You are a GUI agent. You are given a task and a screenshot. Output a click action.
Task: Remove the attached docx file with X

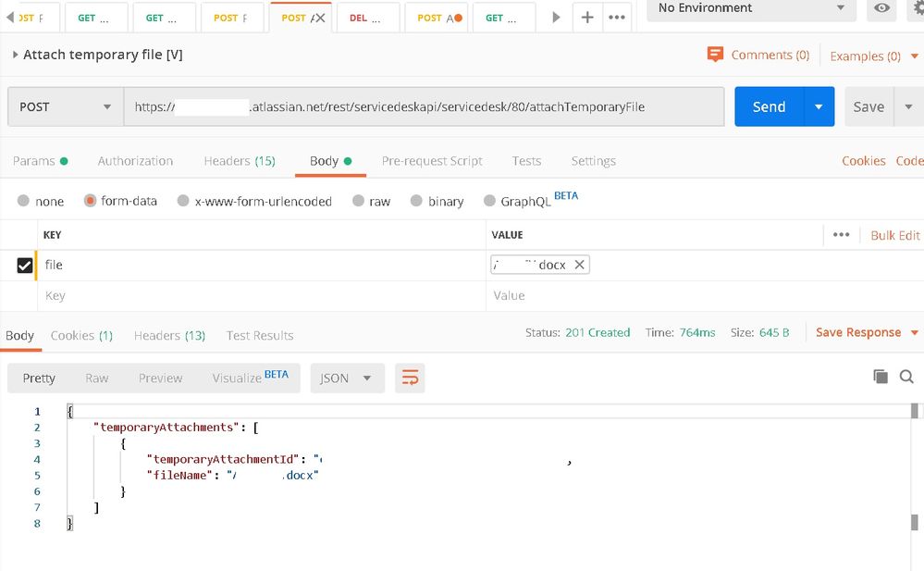[579, 265]
